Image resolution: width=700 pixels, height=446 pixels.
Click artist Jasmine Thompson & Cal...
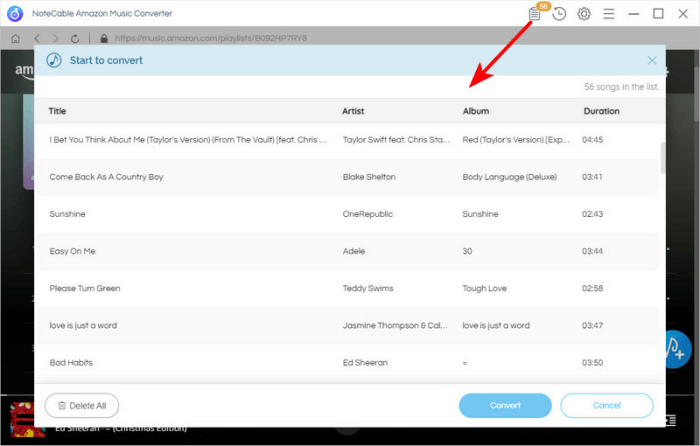coord(395,325)
